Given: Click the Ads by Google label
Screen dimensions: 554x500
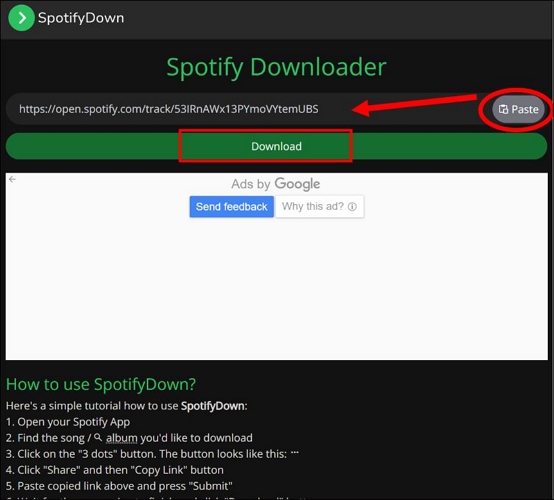Looking at the screenshot, I should click(x=276, y=184).
